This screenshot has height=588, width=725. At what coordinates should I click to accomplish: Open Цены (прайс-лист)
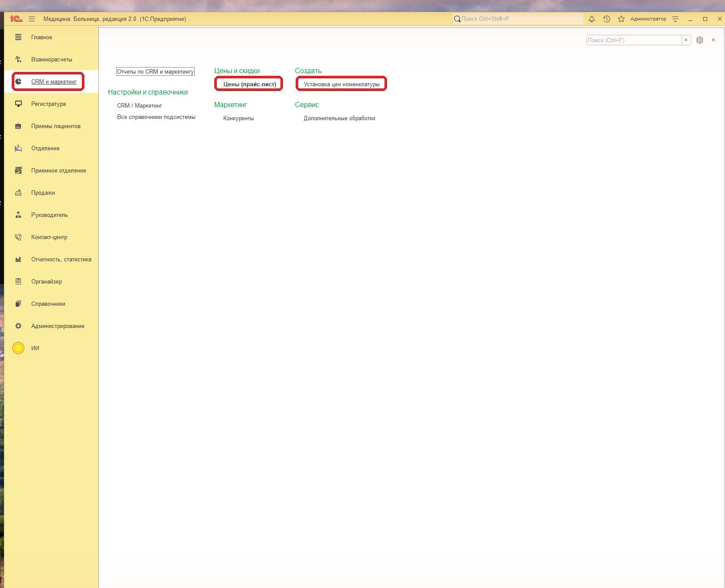pyautogui.click(x=250, y=84)
